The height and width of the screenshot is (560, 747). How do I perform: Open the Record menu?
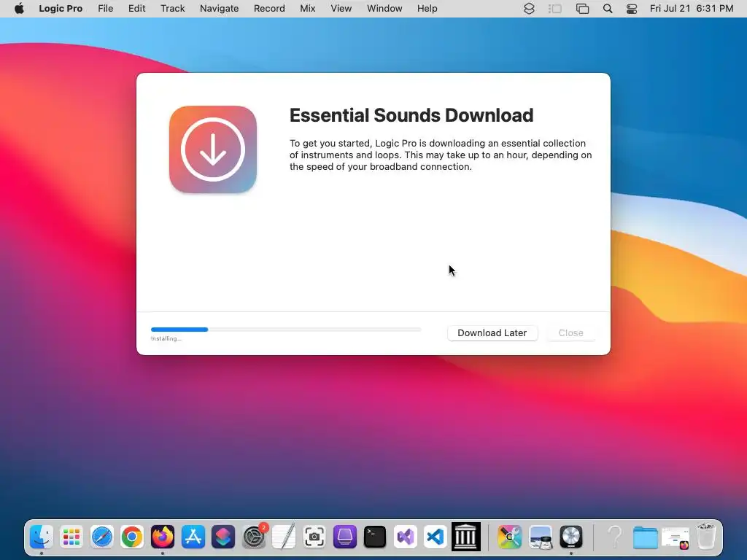point(269,9)
